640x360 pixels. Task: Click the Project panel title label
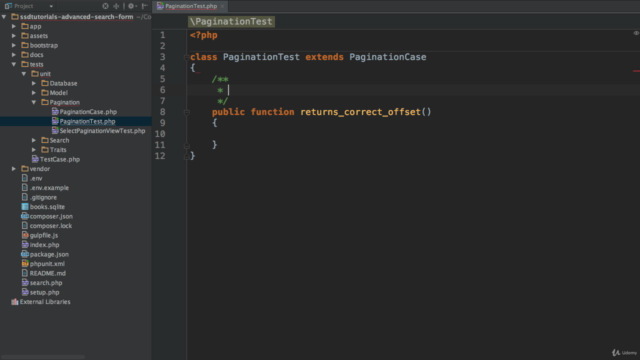23,6
